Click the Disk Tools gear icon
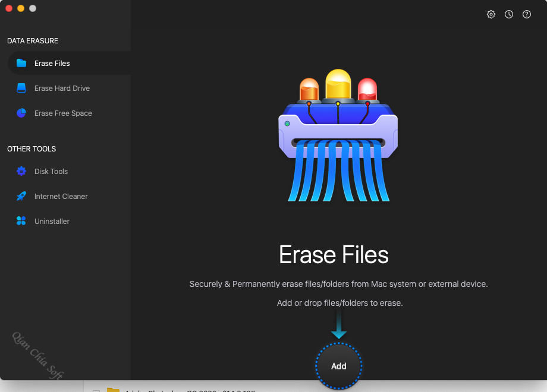The height and width of the screenshot is (392, 547). click(x=21, y=171)
